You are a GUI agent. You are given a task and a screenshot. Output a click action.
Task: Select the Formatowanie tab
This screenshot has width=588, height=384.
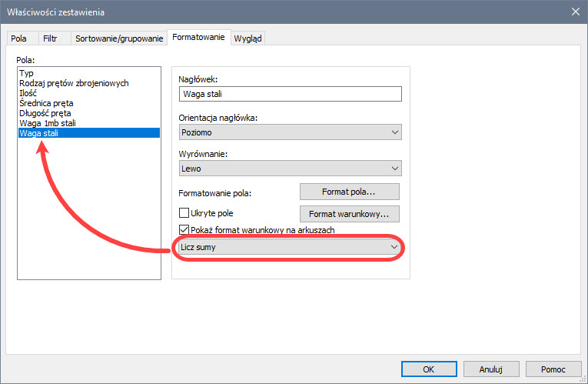[x=198, y=37]
